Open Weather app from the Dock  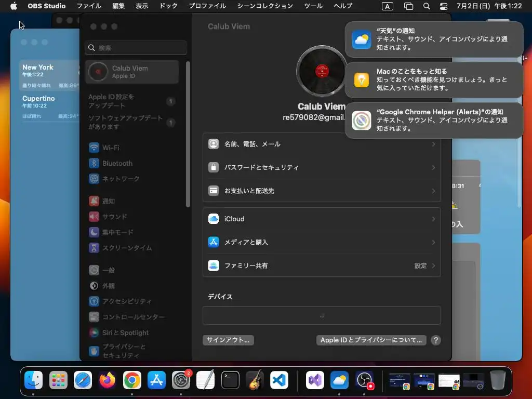point(339,380)
